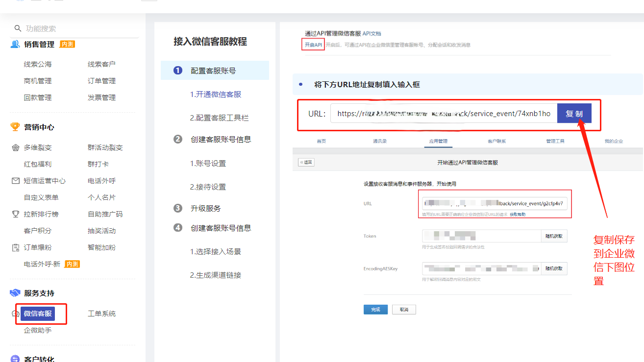Click the enterprise WeChat API setup screenshot
644x362 pixels.
click(468, 228)
